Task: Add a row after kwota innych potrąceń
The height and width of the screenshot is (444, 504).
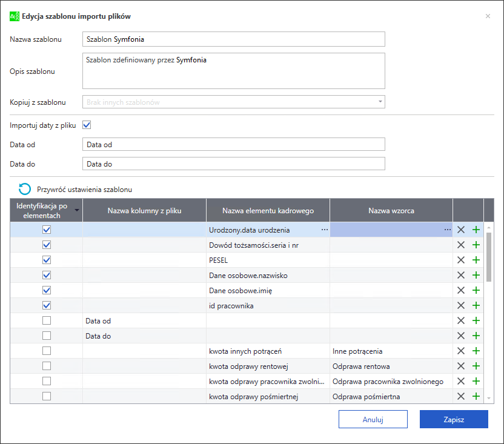Action: click(x=476, y=351)
